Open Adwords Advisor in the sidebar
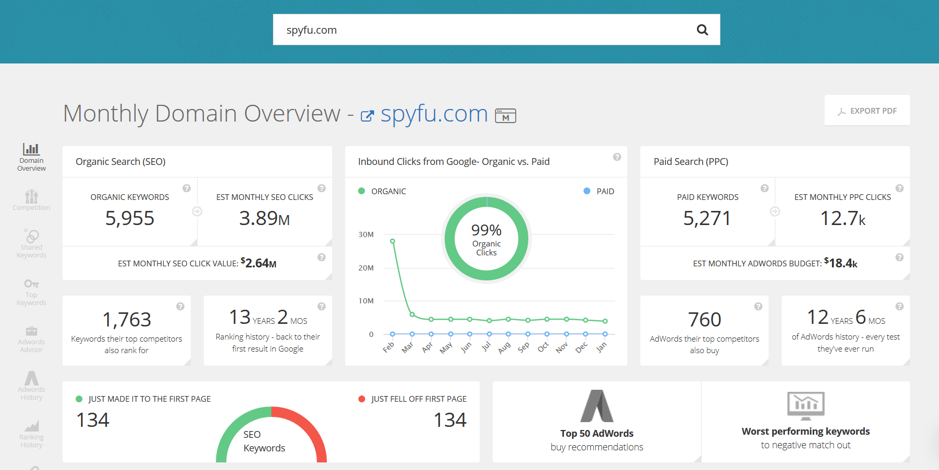The image size is (939, 470). 31,339
